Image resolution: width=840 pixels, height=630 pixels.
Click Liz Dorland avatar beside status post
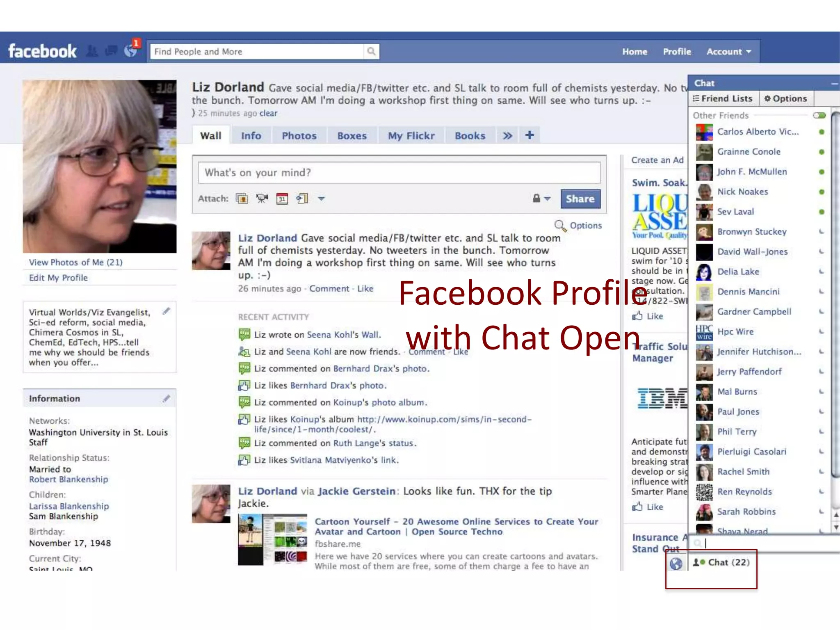coord(211,251)
